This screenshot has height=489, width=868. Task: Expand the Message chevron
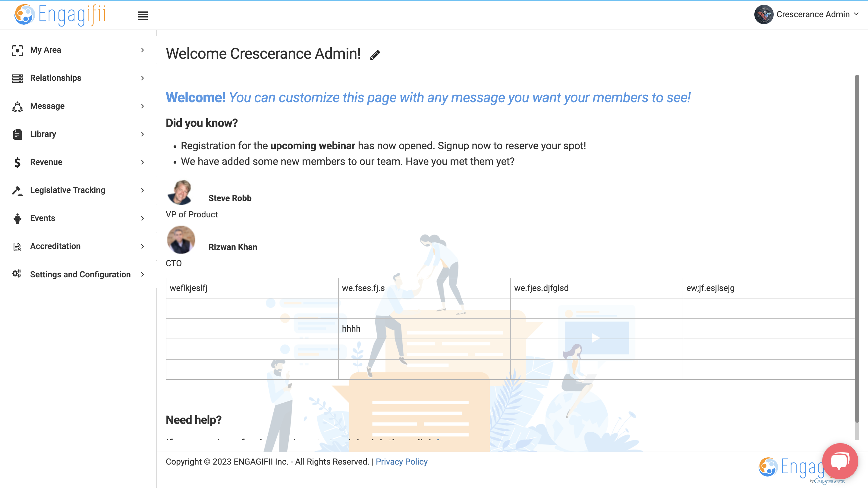143,106
